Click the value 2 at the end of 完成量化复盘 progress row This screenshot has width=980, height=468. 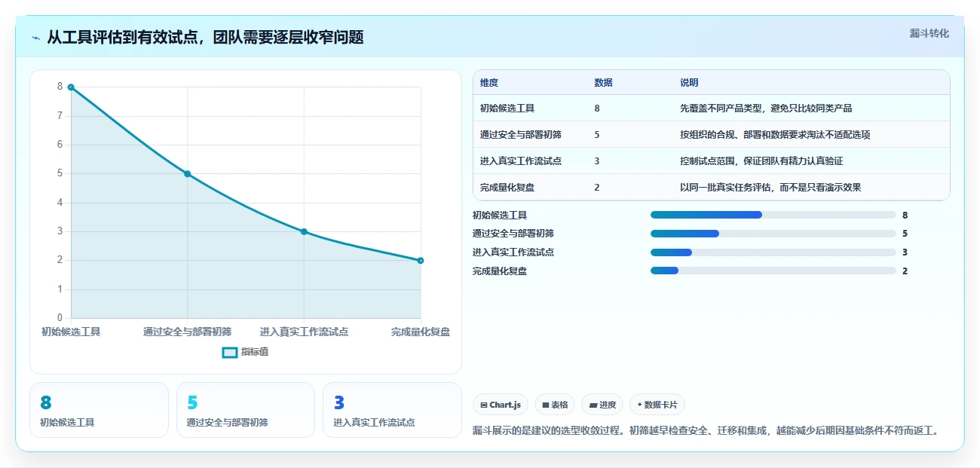click(x=905, y=271)
